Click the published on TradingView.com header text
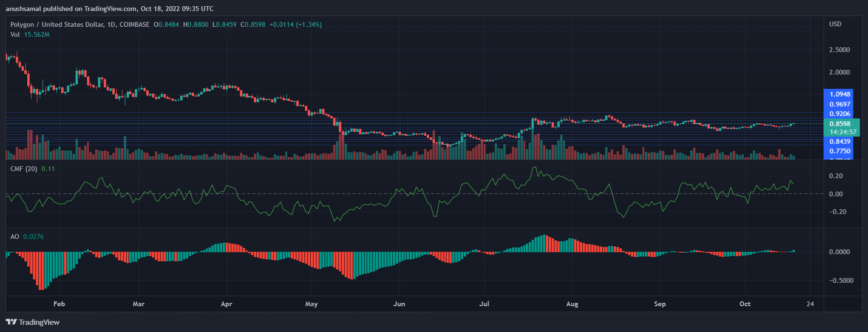Image resolution: width=868 pixels, height=332 pixels. [109, 9]
